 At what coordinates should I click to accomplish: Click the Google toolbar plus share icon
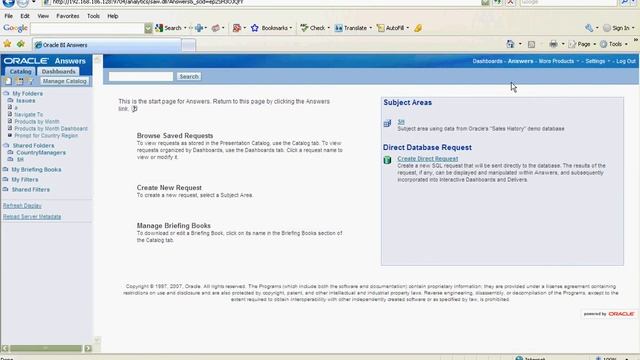click(x=199, y=28)
